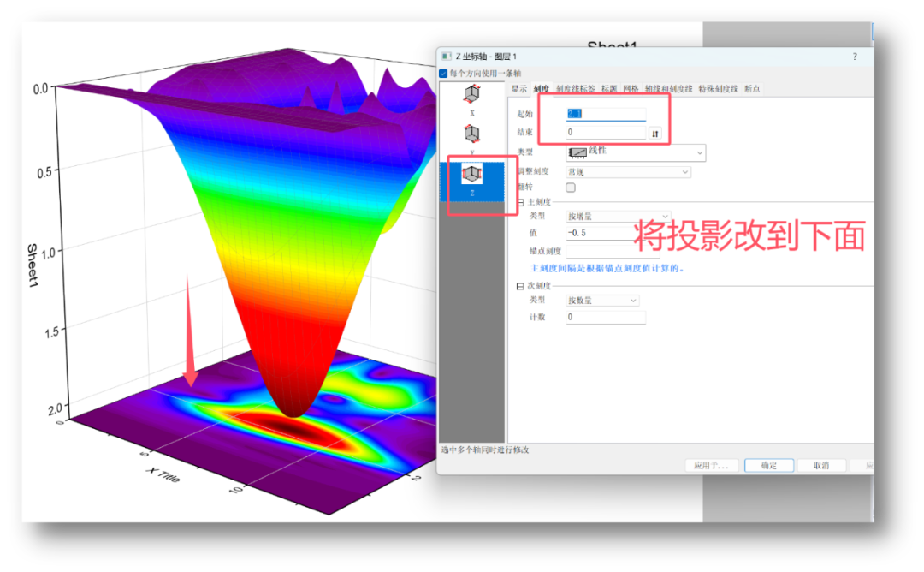The image size is (924, 572).
Task: Click the '选中多个轴同时进行修改' status text
Action: click(x=485, y=450)
